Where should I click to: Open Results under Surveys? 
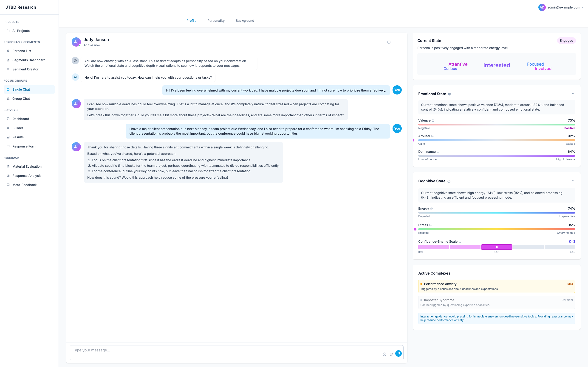pyautogui.click(x=18, y=137)
